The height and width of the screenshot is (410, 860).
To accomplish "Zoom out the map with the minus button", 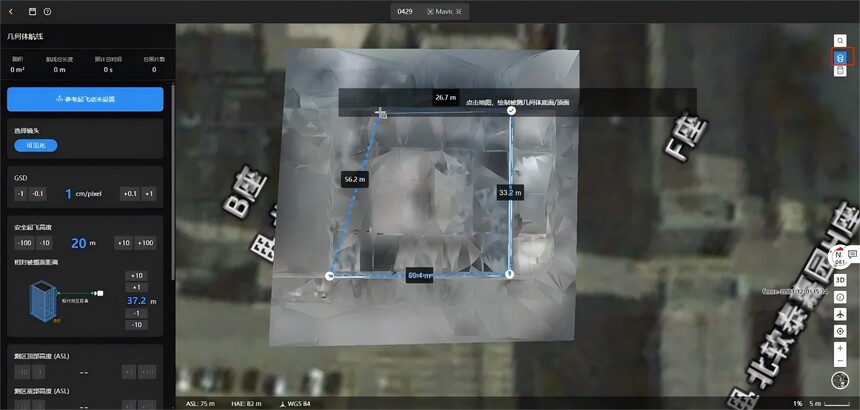I will point(840,361).
